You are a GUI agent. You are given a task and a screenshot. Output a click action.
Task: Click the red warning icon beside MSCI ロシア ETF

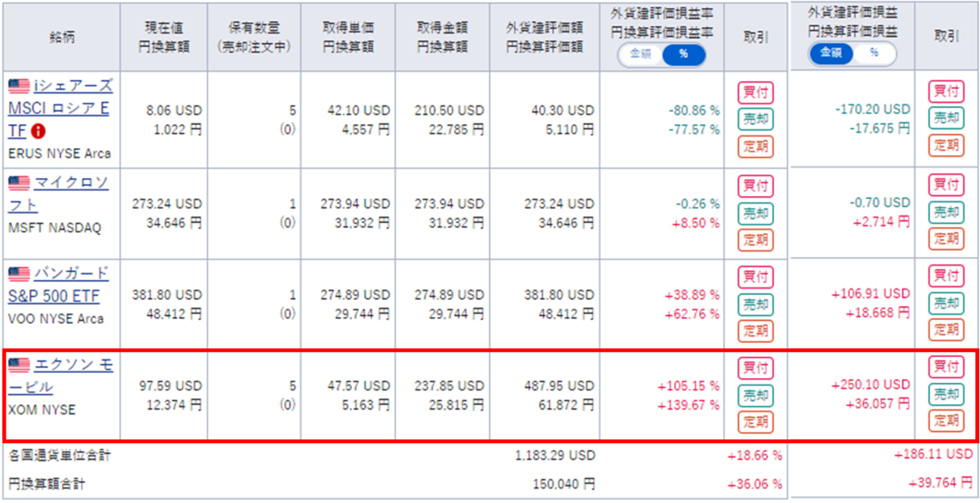38,131
